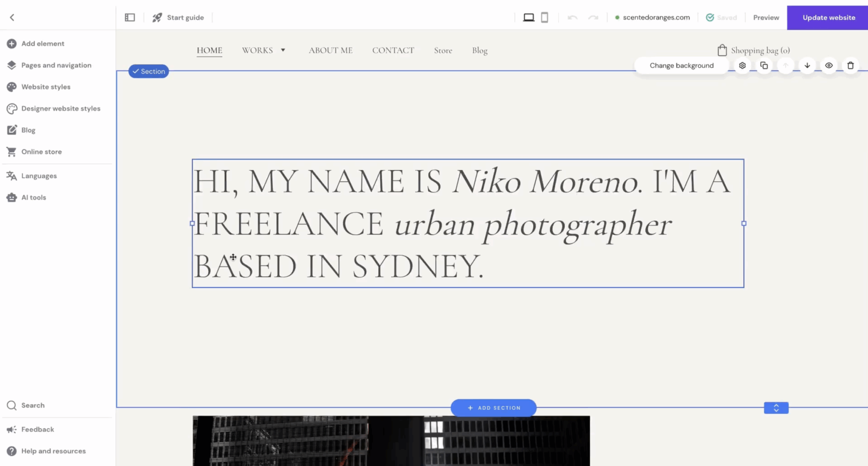
Task: Open section settings gear icon
Action: click(742, 65)
